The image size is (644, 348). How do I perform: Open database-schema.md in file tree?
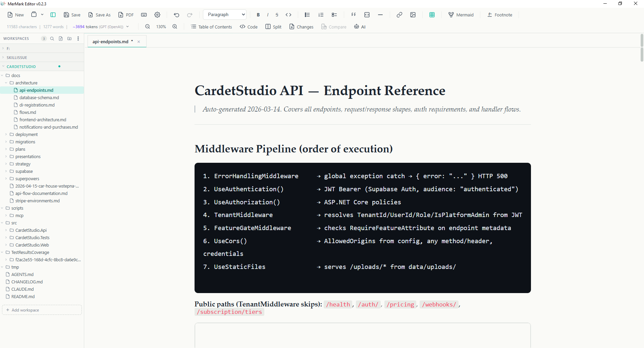39,97
